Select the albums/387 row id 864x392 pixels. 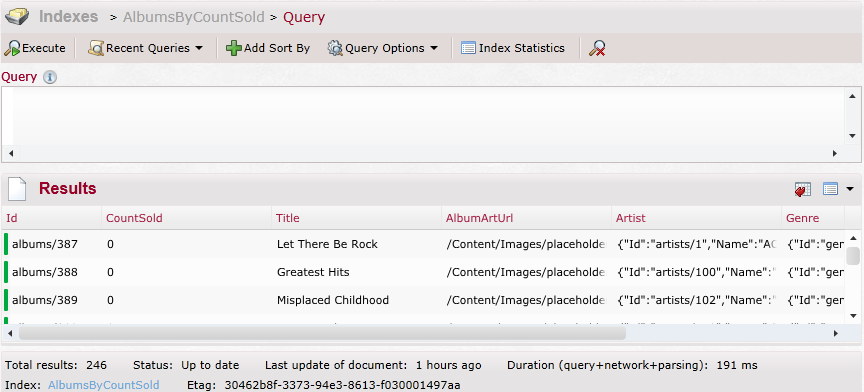[x=45, y=244]
